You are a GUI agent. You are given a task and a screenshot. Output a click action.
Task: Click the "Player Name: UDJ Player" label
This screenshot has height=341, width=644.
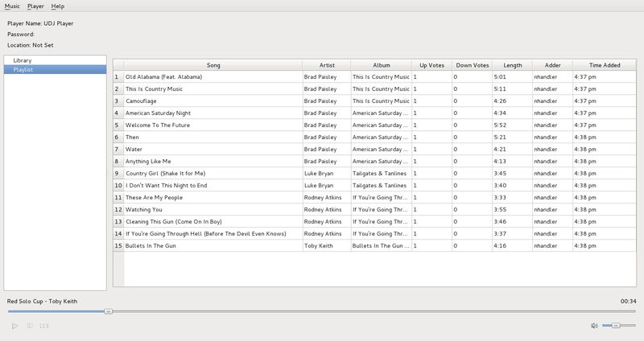click(x=40, y=23)
